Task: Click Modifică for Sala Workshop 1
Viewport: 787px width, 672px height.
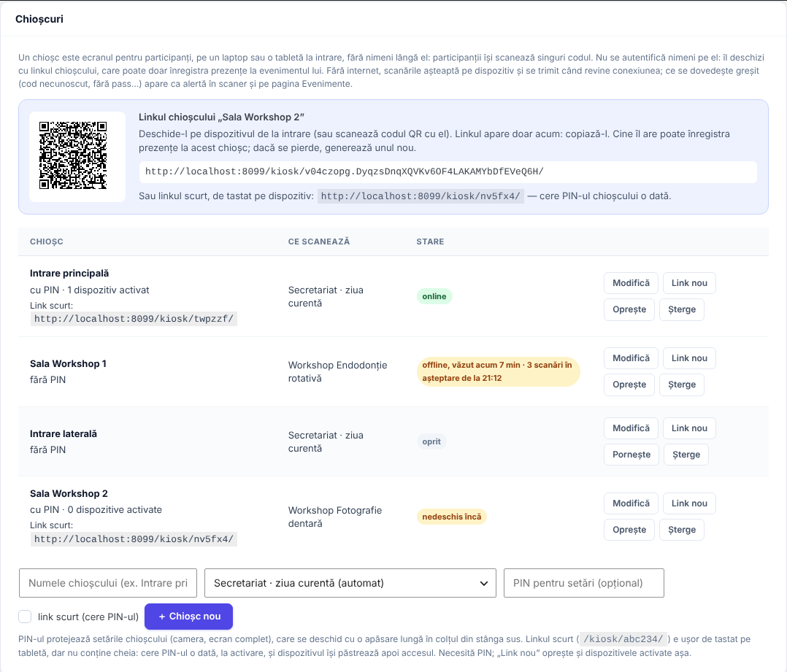Action: coord(631,358)
